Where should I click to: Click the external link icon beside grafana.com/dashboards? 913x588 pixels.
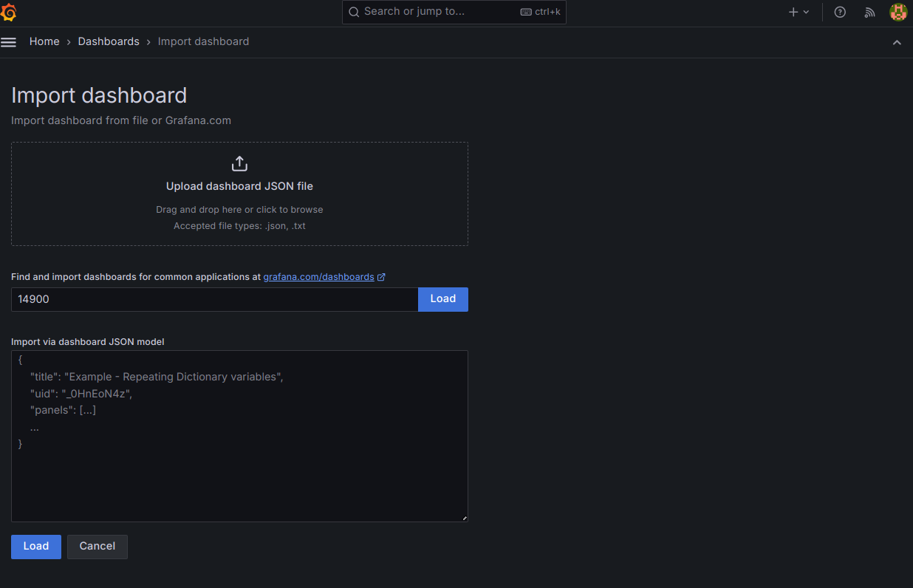[x=381, y=277]
